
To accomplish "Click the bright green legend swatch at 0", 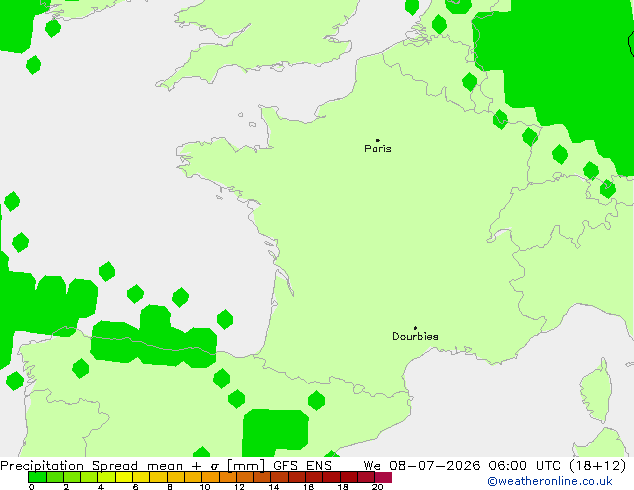I will coord(37,477).
